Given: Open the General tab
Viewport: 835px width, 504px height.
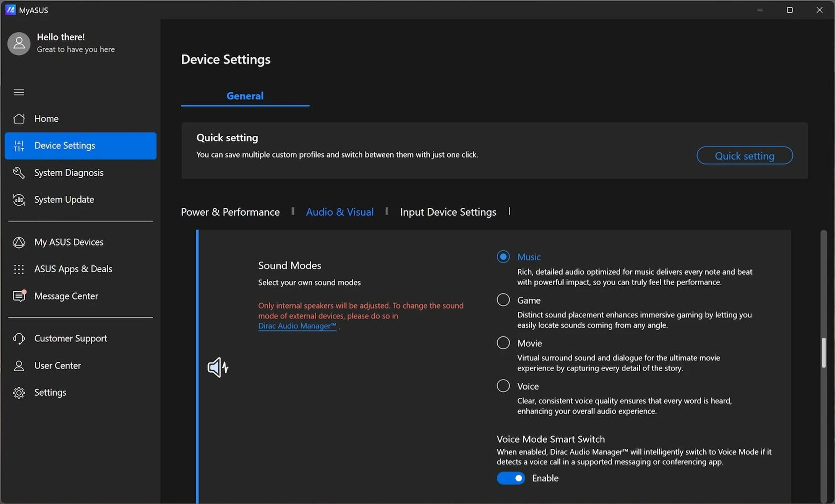Looking at the screenshot, I should click(x=245, y=96).
